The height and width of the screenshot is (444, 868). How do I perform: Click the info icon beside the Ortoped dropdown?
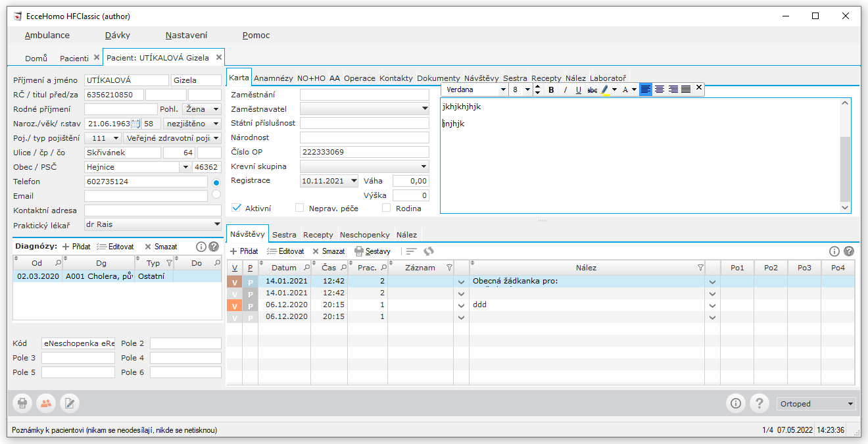[736, 403]
